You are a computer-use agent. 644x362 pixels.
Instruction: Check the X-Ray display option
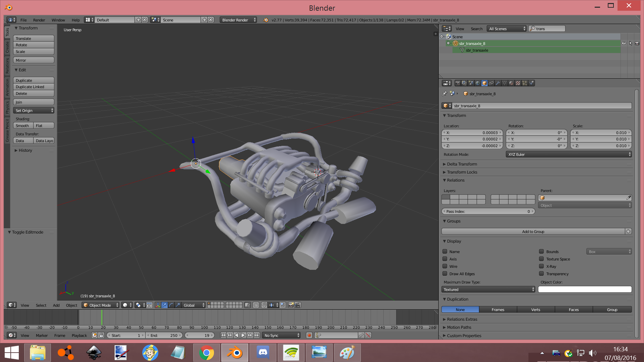point(541,266)
